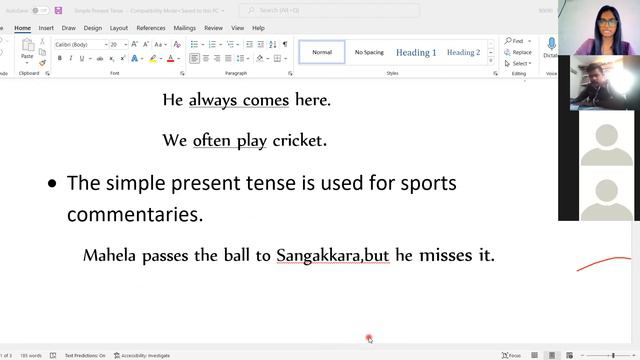Click the Text Effects glowing A icon
Image resolution: width=640 pixels, height=360 pixels.
(134, 59)
